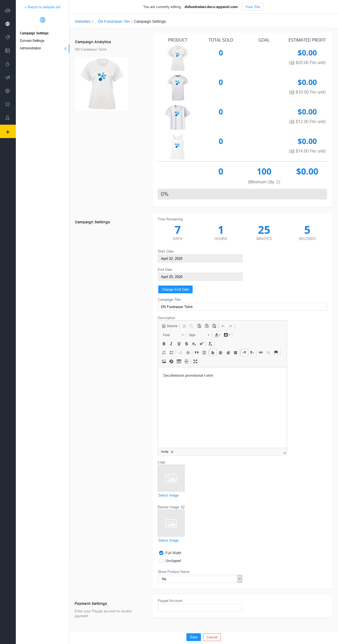338x644 pixels.
Task: Click the yellow plus button in sidebar
Action: pos(8,132)
